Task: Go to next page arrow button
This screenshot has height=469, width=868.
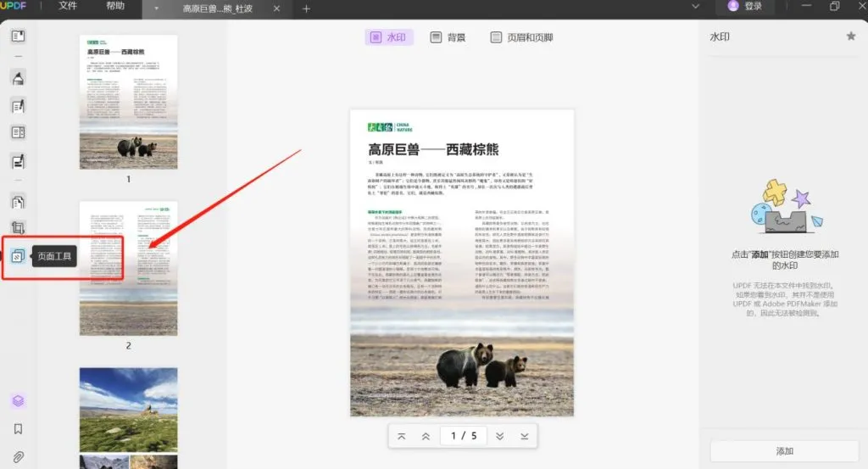Action: tap(499, 436)
